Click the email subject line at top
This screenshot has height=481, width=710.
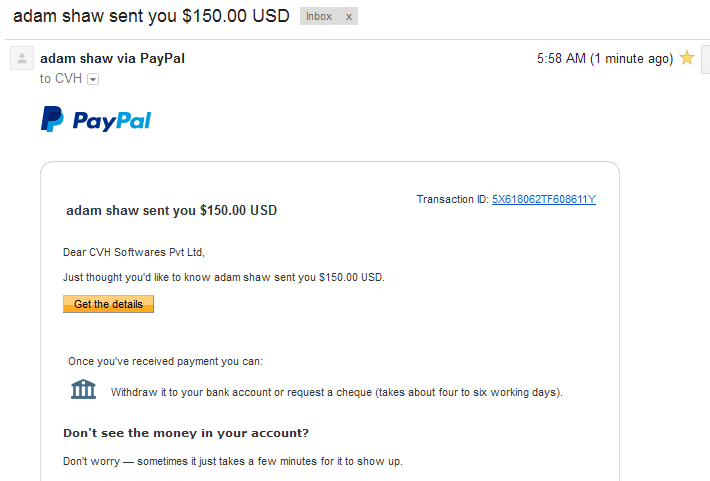click(151, 16)
